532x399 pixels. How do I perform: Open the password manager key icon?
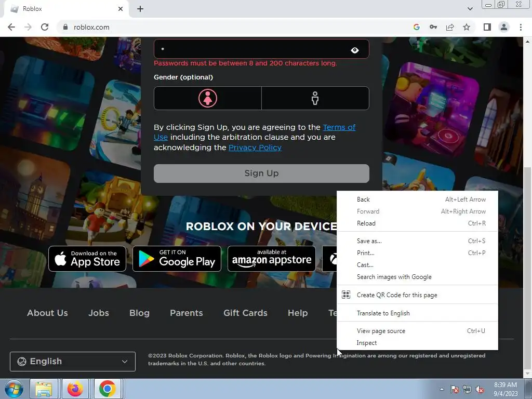433,27
